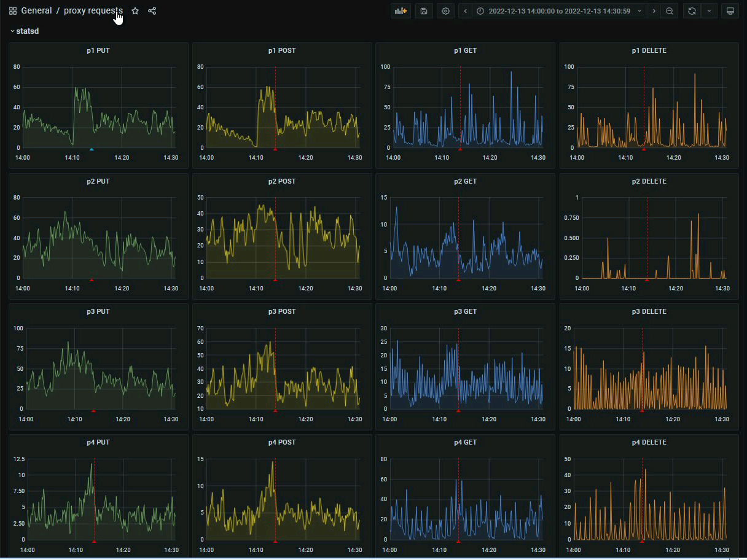
Task: Zoom out the time range
Action: [x=670, y=11]
